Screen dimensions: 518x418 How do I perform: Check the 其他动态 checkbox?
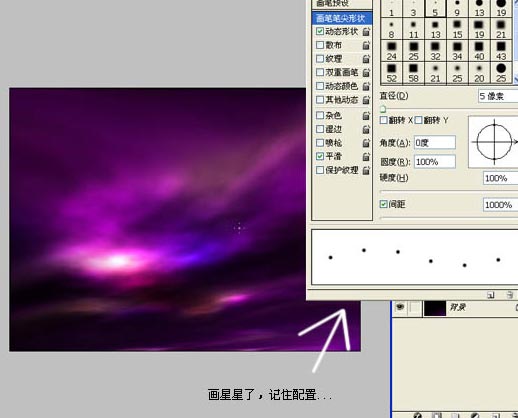320,100
